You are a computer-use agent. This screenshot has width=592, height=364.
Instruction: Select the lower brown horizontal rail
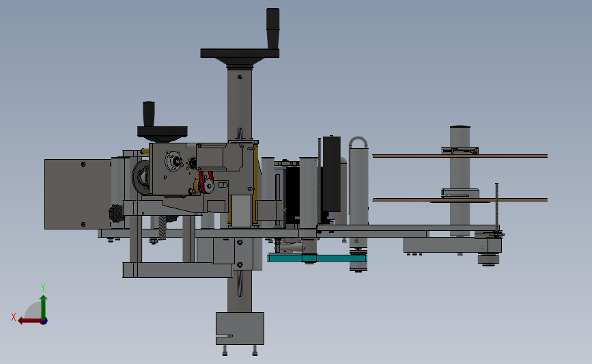click(x=460, y=199)
